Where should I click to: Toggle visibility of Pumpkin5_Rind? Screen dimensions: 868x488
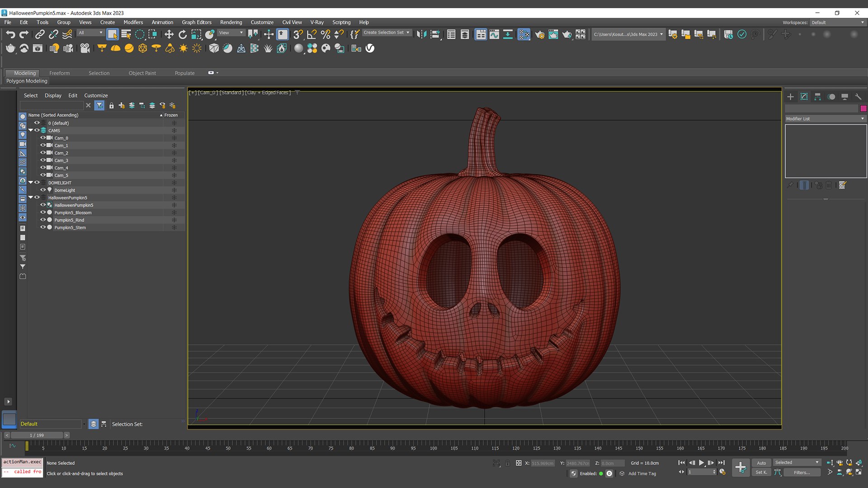click(x=43, y=220)
